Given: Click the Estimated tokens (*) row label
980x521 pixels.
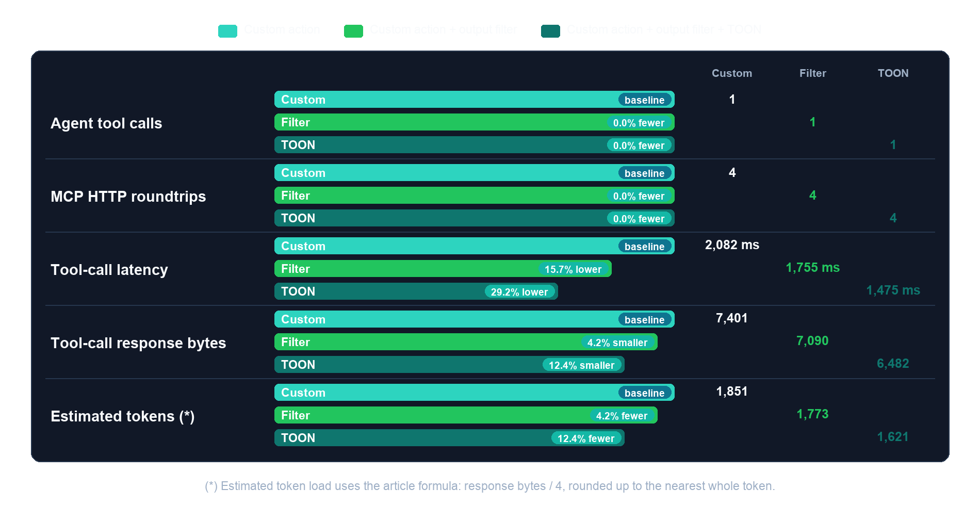Looking at the screenshot, I should pos(123,416).
